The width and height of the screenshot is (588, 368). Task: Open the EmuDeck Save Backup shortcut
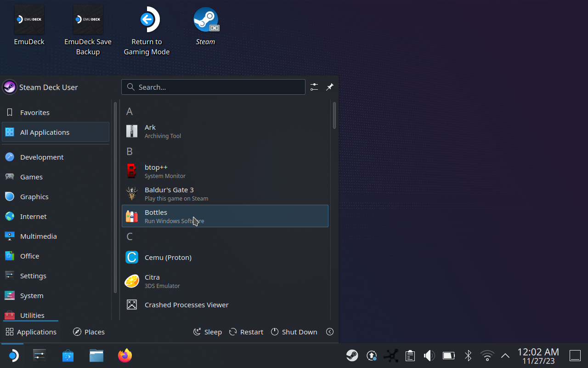[88, 30]
